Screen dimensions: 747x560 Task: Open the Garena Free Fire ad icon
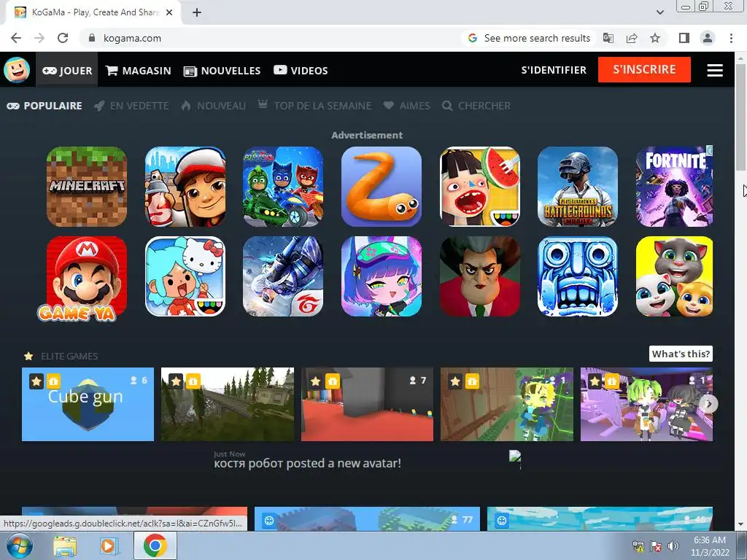pyautogui.click(x=284, y=276)
